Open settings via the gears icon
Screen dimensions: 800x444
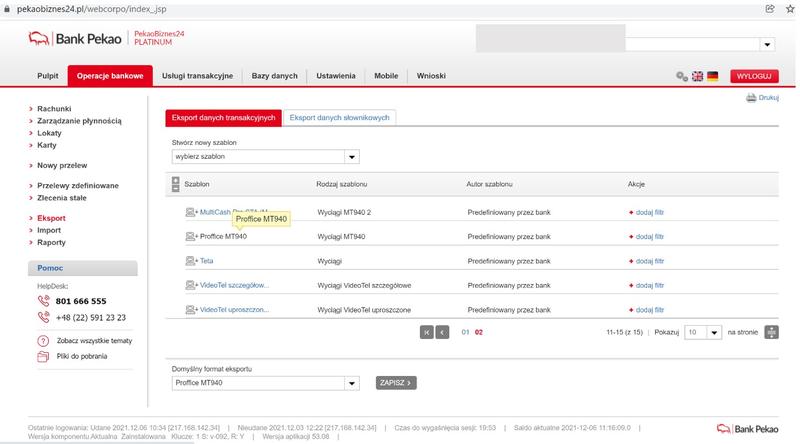click(682, 76)
